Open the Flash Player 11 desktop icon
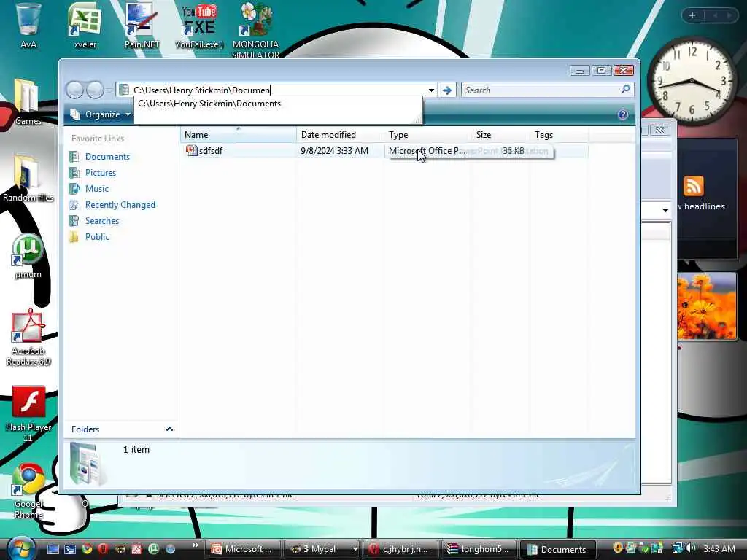 pyautogui.click(x=28, y=413)
